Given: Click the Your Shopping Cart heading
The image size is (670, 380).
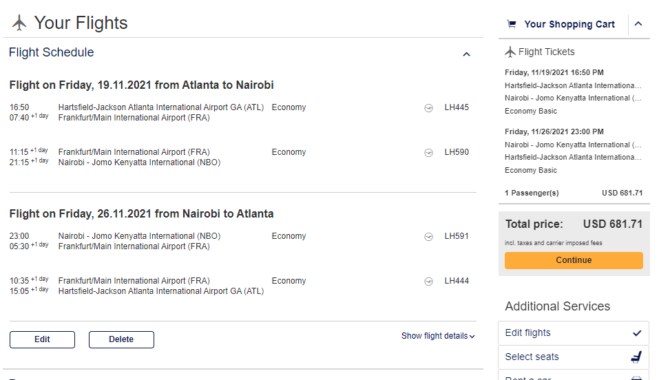Looking at the screenshot, I should 570,24.
